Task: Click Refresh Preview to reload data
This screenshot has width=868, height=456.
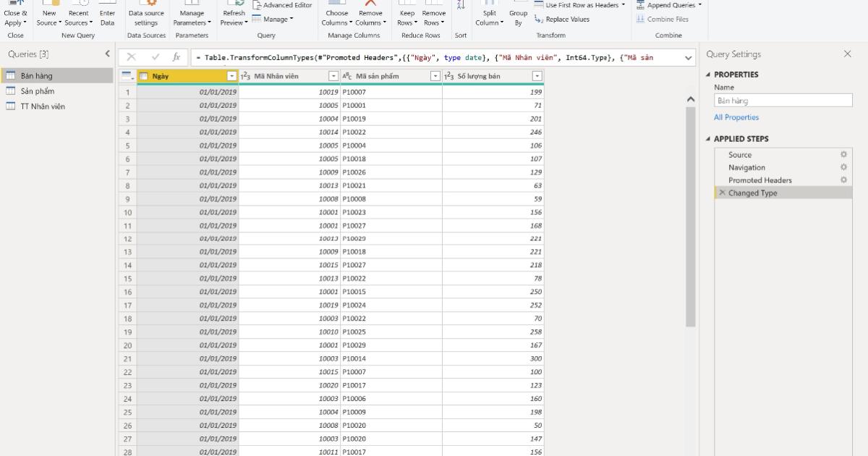Action: tap(234, 14)
